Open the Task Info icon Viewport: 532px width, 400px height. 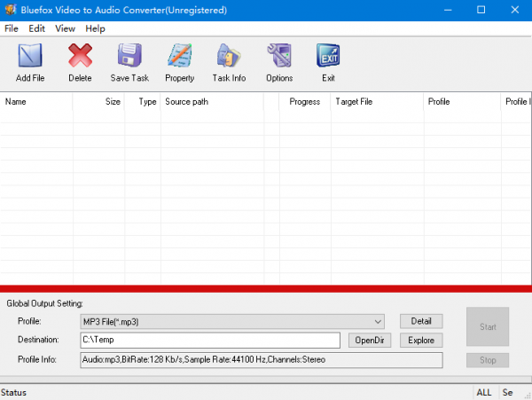tap(229, 55)
